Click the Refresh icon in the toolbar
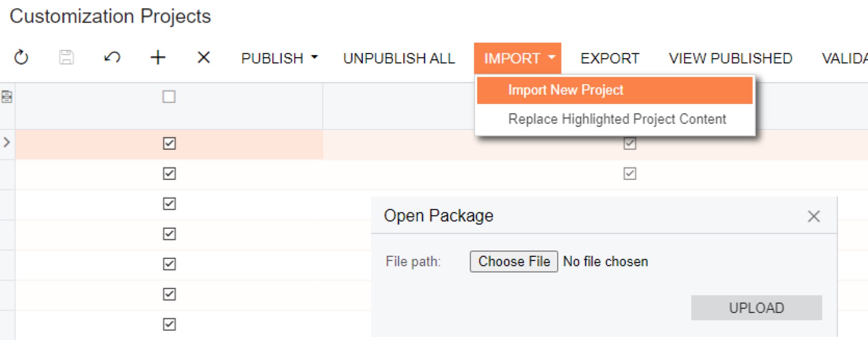Screen dimensions: 868x340 (21, 57)
